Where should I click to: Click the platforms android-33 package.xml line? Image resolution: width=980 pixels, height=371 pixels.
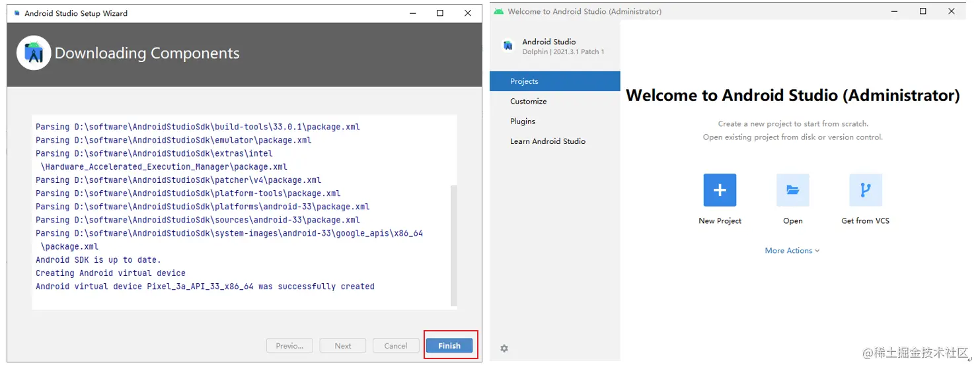(x=202, y=207)
